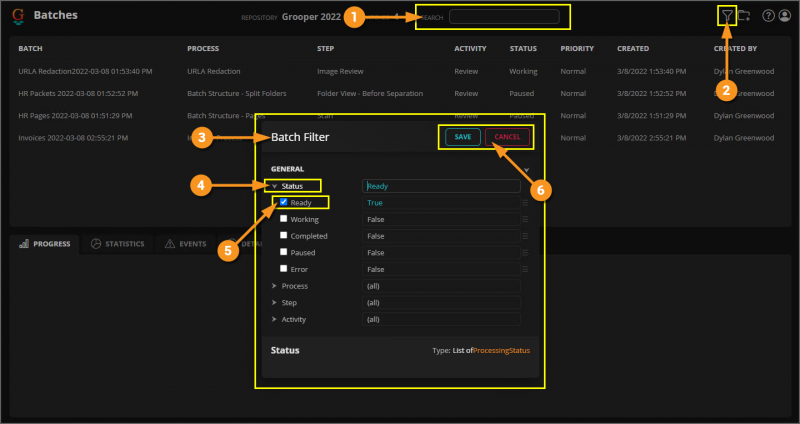Click the False value of Error
Image resolution: width=800 pixels, height=424 pixels.
(441, 269)
